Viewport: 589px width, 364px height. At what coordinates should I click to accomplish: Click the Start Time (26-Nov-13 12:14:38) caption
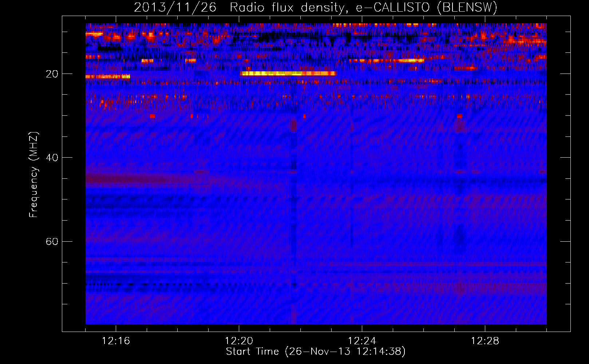tap(316, 352)
